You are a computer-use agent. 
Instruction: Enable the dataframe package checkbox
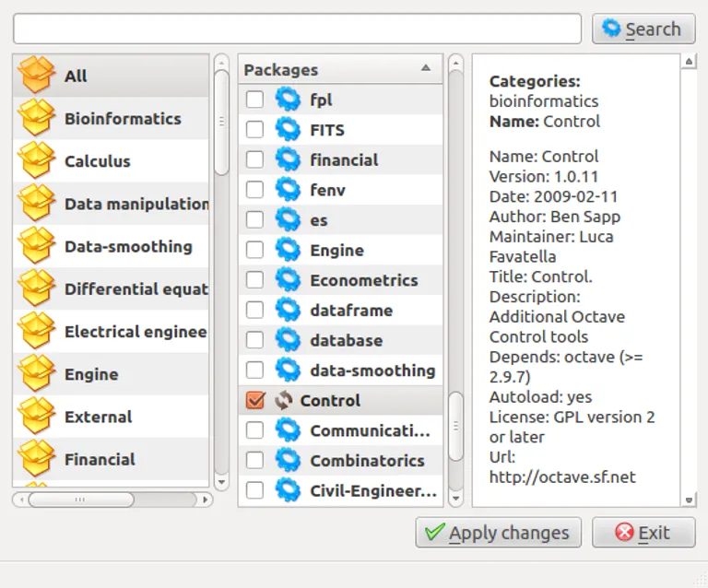[x=255, y=311]
